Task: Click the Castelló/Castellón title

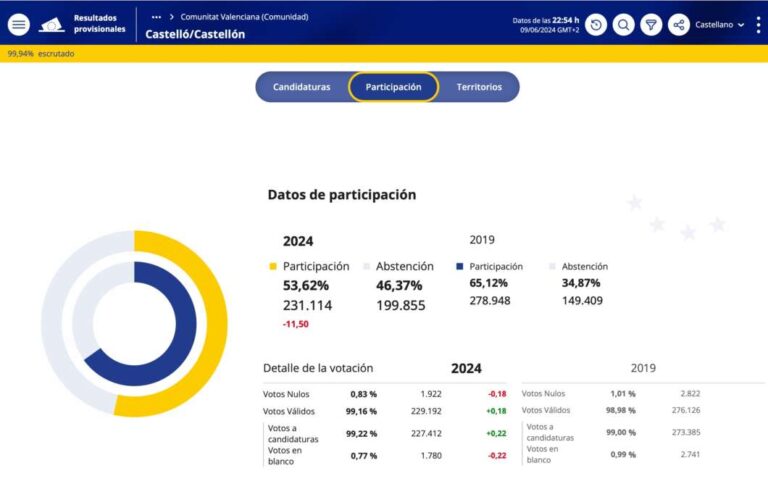Action: click(x=195, y=34)
